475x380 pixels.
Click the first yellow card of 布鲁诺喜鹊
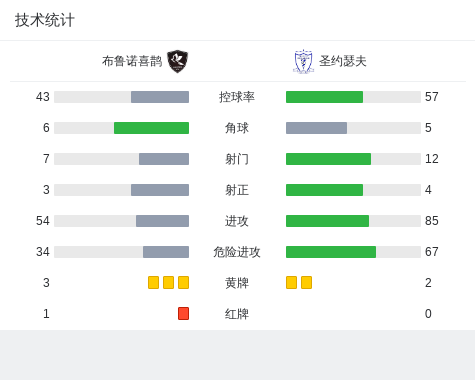pyautogui.click(x=153, y=282)
